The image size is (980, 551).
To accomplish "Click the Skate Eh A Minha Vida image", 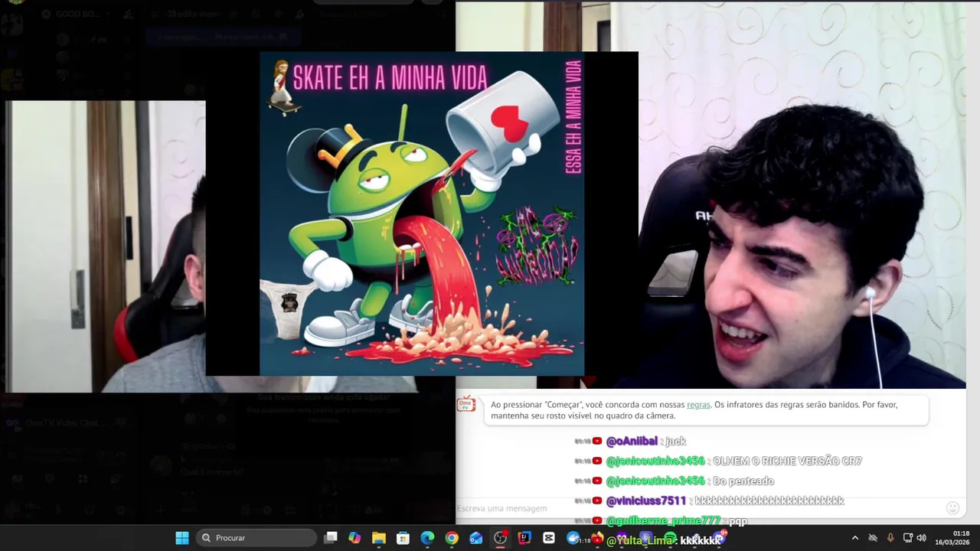I will tap(422, 214).
